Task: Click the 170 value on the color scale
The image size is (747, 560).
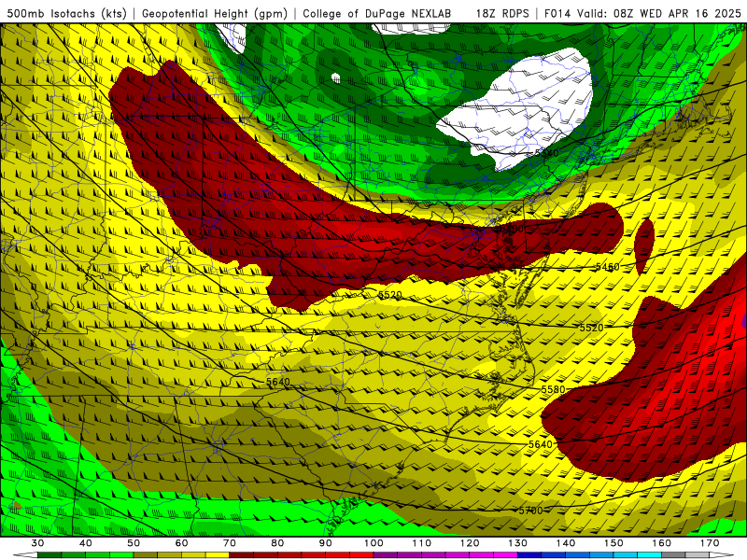Action: (710, 543)
